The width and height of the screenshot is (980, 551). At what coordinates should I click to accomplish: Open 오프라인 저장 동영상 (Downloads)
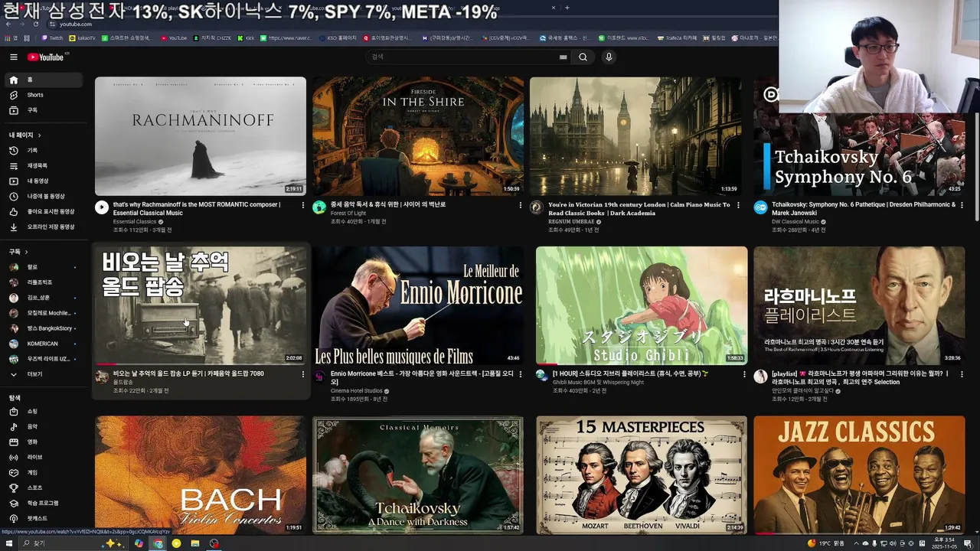tap(44, 227)
